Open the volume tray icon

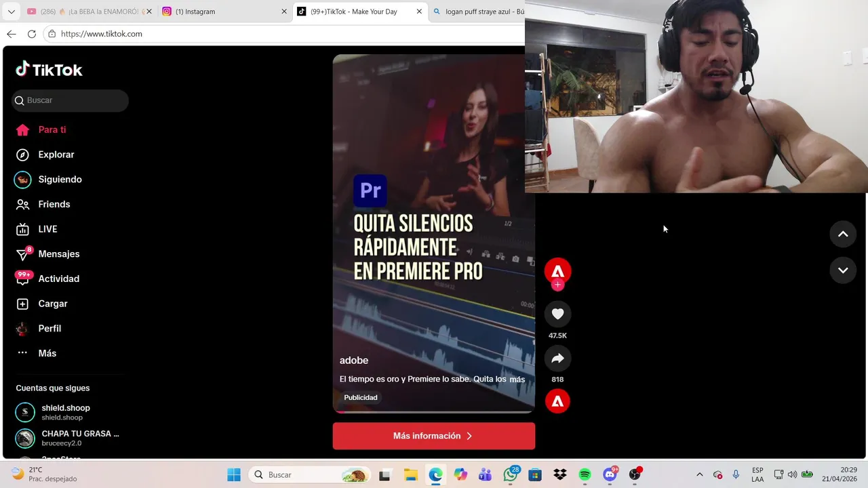(792, 474)
